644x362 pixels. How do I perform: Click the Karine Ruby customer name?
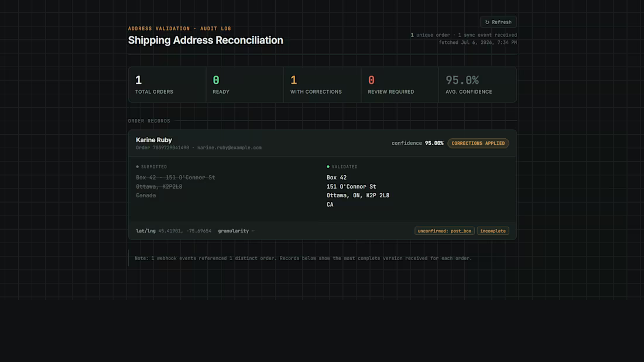click(154, 140)
